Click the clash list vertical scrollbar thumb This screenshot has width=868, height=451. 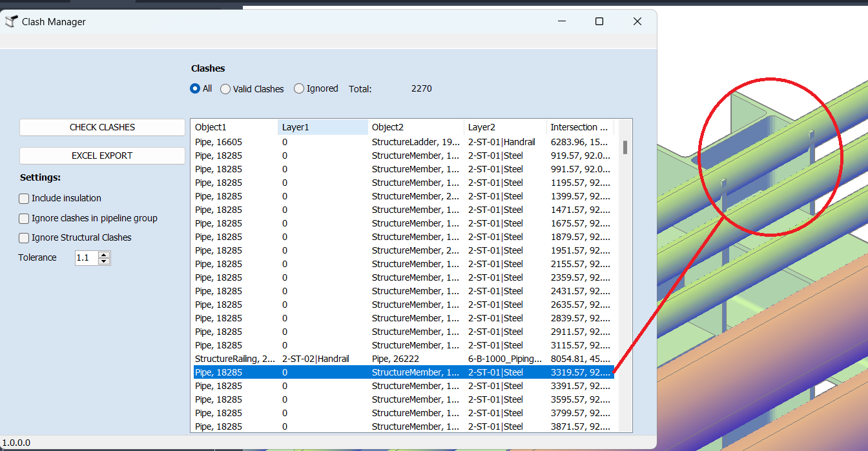pyautogui.click(x=625, y=148)
